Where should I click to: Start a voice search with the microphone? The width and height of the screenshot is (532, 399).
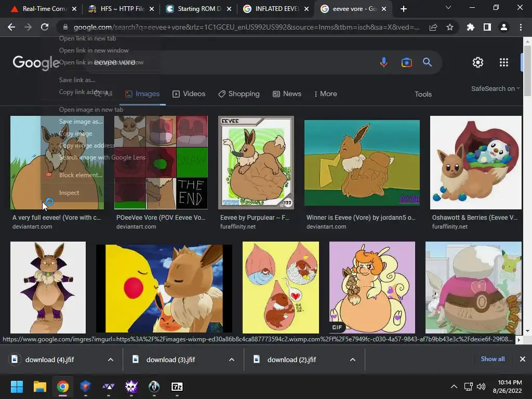(384, 62)
